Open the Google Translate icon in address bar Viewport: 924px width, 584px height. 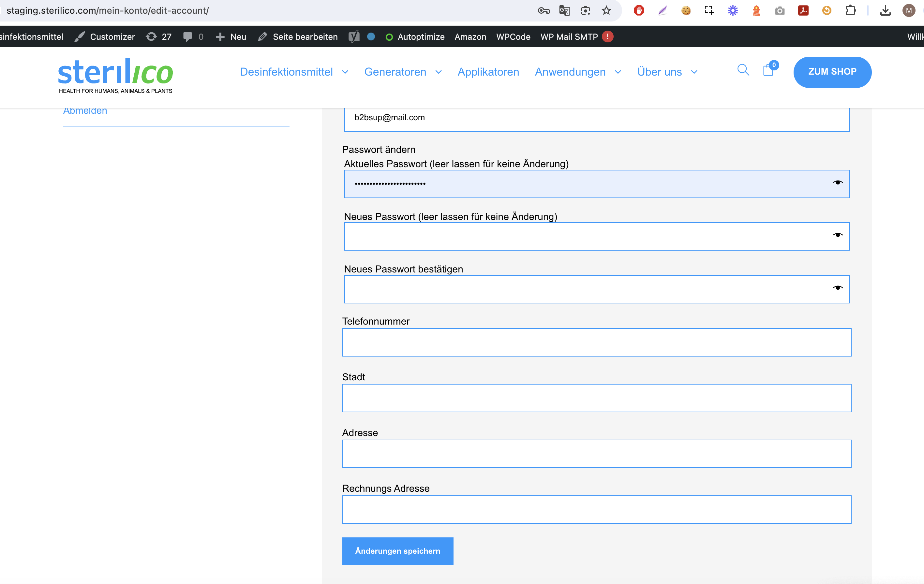(x=564, y=11)
